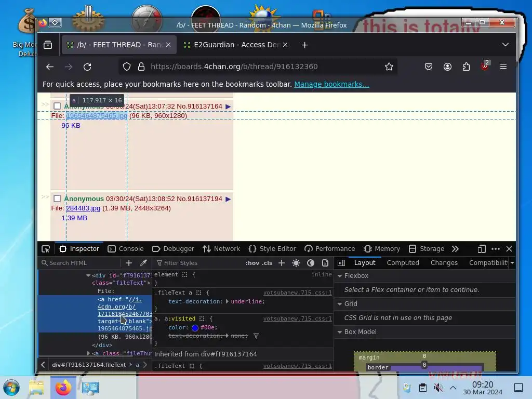Open the sidebar tabs overflow dropdown
Viewport: 532px width, 399px height.
click(512, 263)
